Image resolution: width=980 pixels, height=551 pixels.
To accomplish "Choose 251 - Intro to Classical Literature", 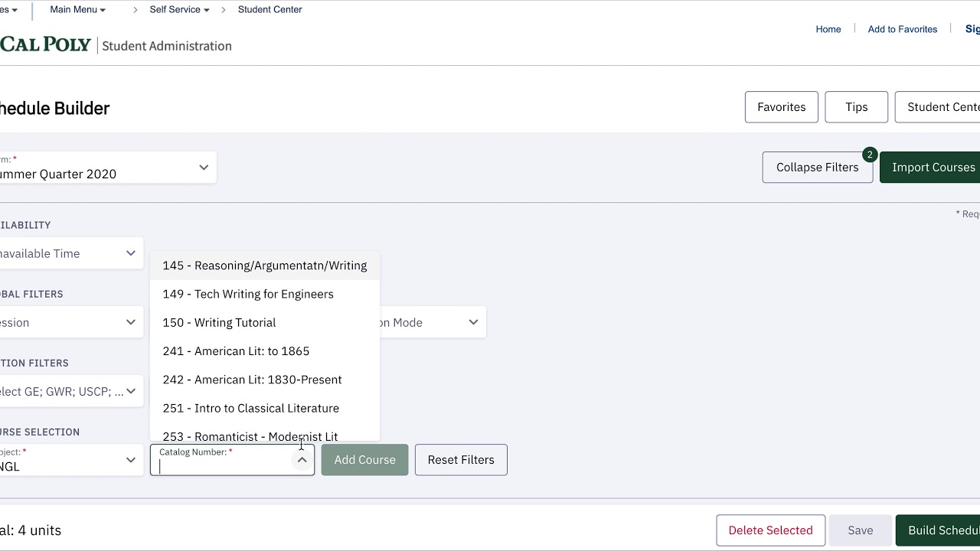I will click(x=250, y=408).
